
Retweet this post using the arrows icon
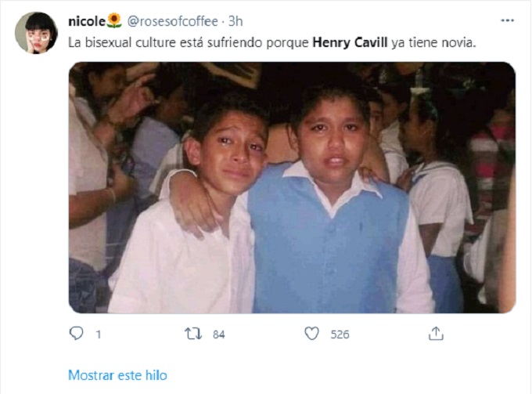[x=193, y=334]
